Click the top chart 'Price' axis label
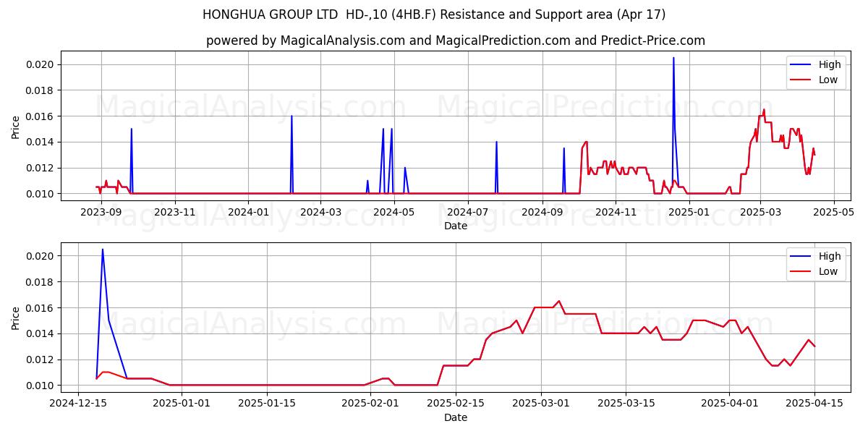The width and height of the screenshot is (868, 434). [16, 127]
